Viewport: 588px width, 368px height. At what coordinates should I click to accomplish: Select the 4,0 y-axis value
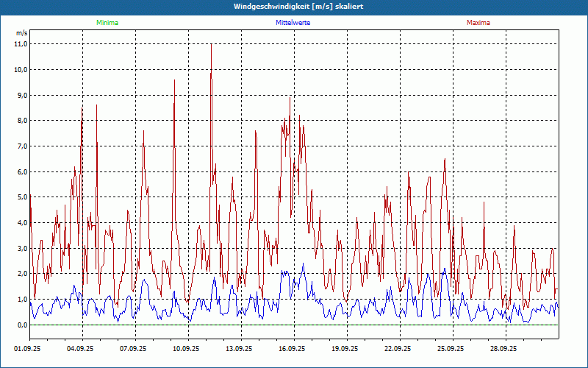click(x=24, y=223)
